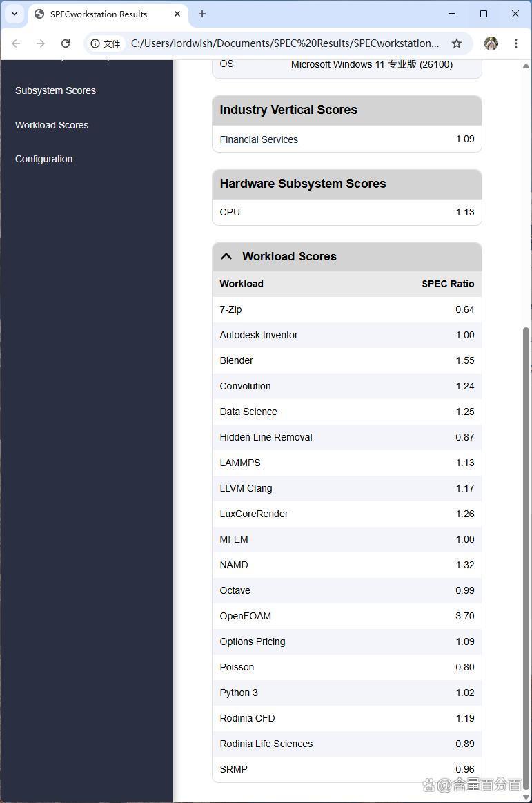Open the three-dot browser menu
532x803 pixels.
coord(516,43)
